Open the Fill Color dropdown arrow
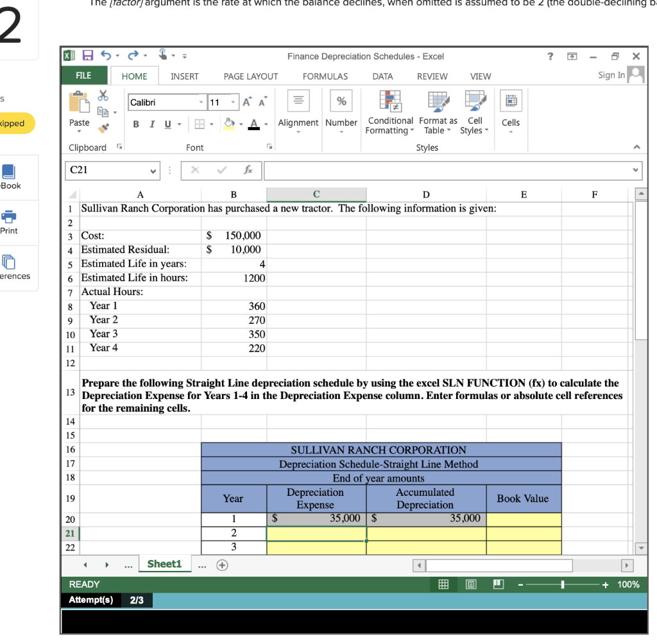Image resolution: width=657 pixels, height=644 pixels. 241,124
